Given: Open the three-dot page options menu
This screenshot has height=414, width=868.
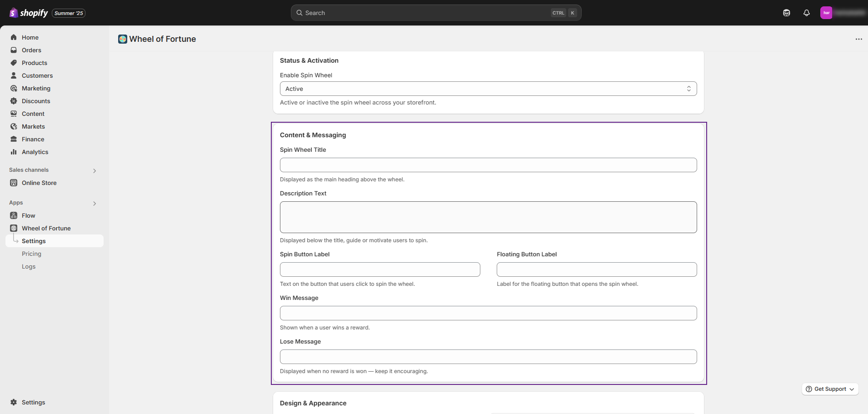Looking at the screenshot, I should click(x=858, y=39).
